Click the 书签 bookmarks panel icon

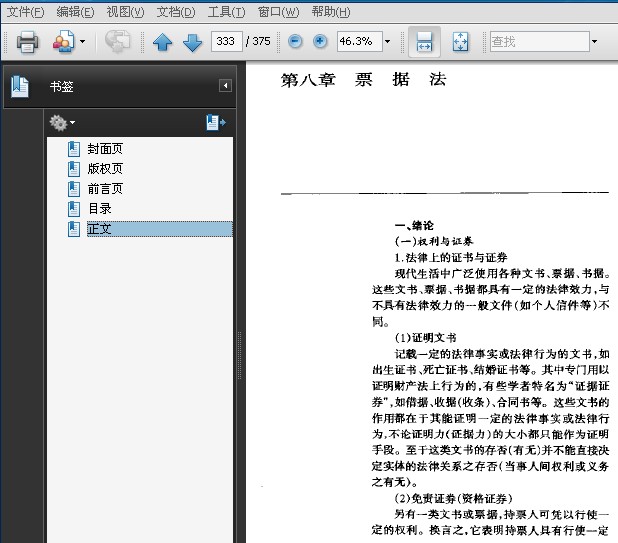pos(20,87)
